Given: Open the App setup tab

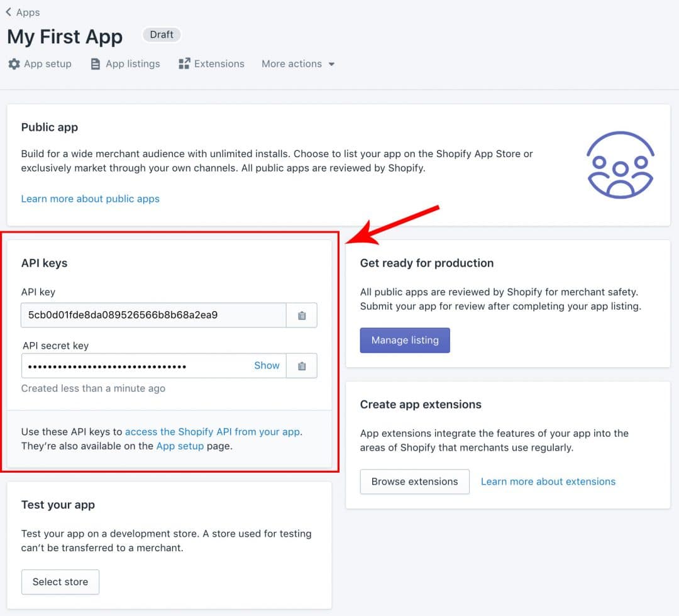Looking at the screenshot, I should coord(47,64).
